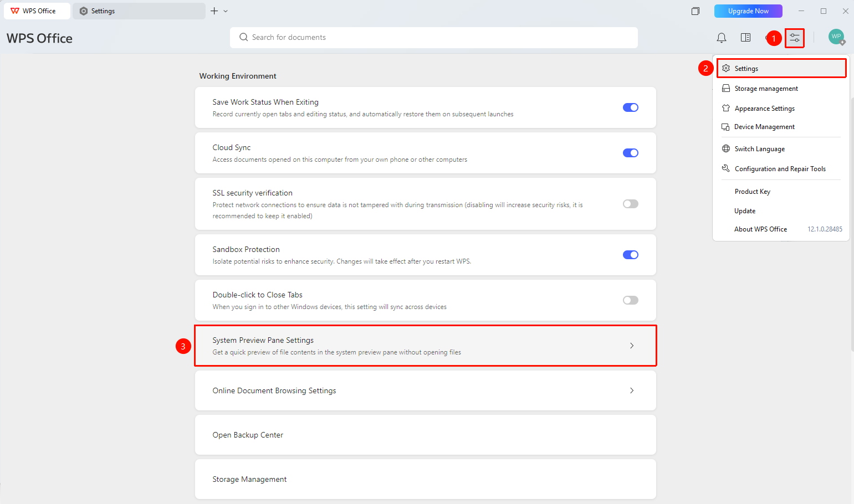Switch to the WPS Office tab

(x=37, y=11)
